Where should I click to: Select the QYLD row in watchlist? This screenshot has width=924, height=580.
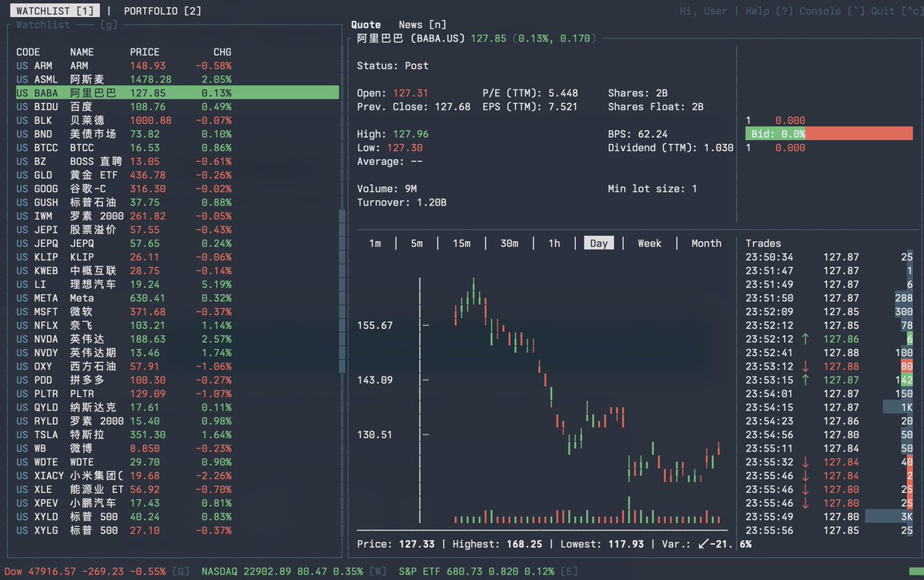point(177,407)
